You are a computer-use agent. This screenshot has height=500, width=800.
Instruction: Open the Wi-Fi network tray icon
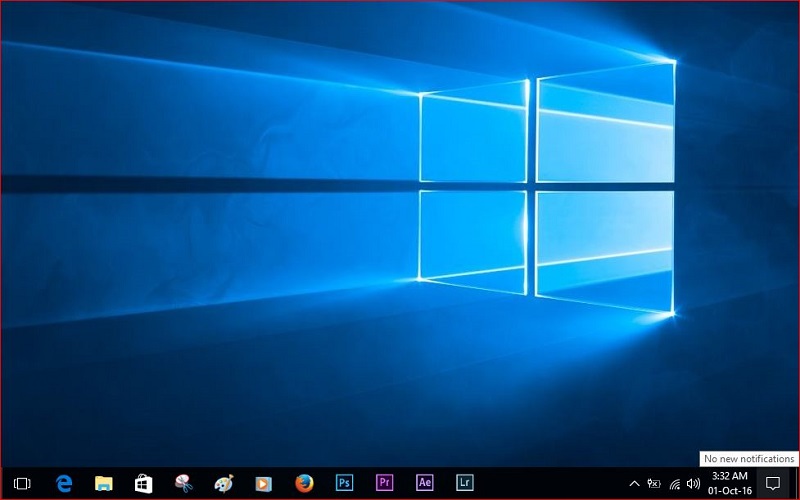pos(674,484)
